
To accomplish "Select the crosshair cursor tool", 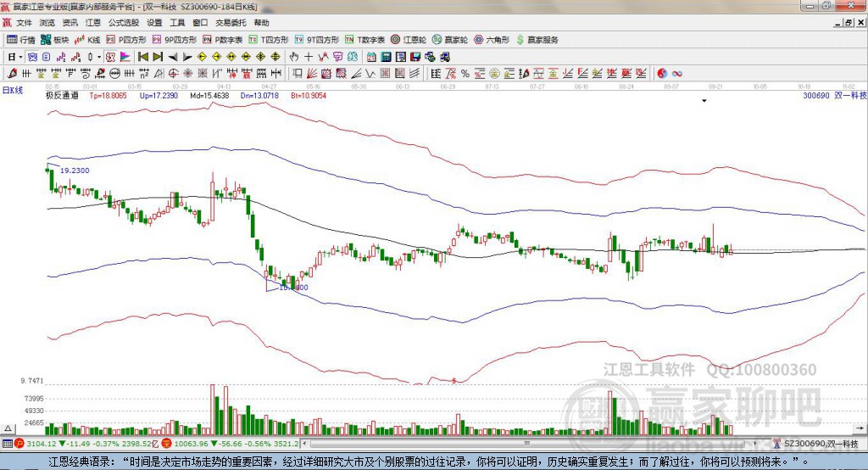I will tap(309, 57).
